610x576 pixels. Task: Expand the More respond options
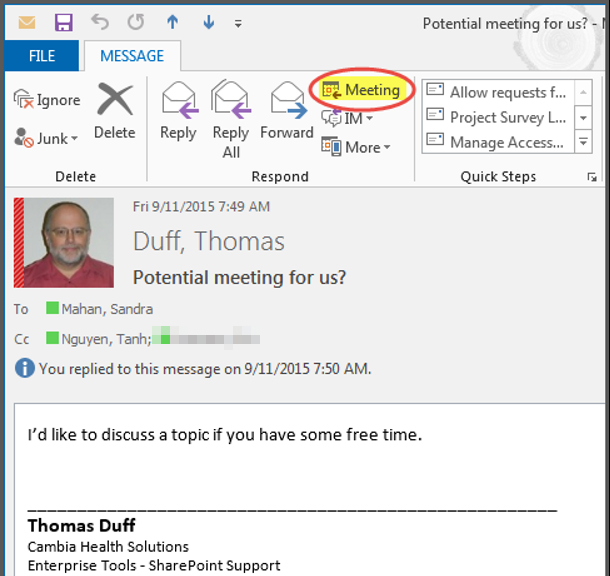[x=356, y=147]
